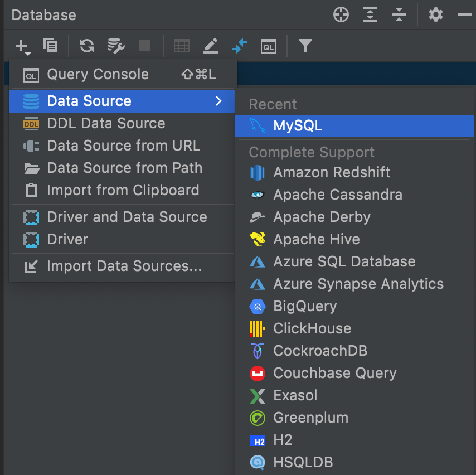Click the Jump to Query Console QL toolbar icon
476x475 pixels.
268,46
